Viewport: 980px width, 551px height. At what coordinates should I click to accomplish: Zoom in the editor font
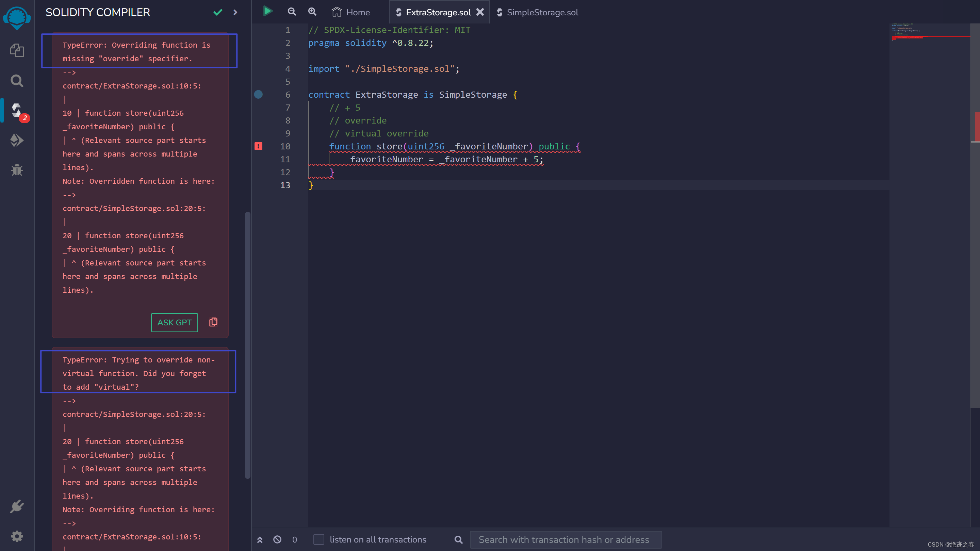(x=312, y=12)
